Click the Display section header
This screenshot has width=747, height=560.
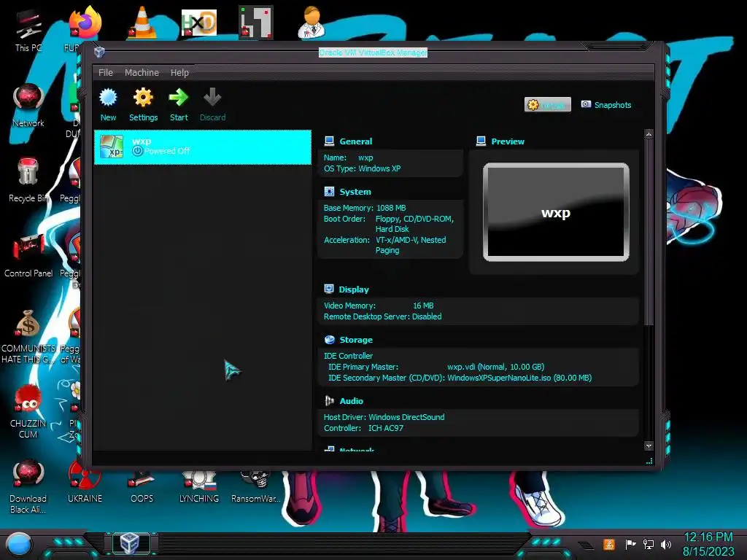[354, 289]
